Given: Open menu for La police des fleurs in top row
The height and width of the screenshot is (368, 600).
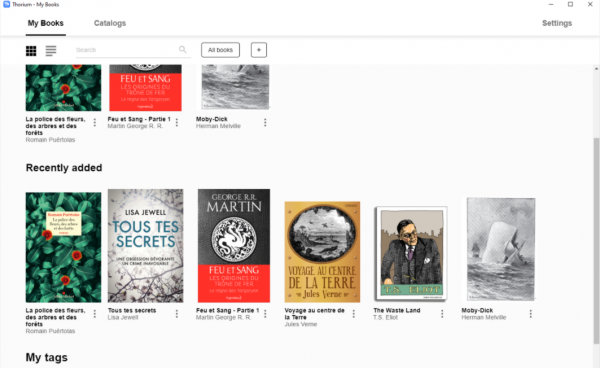Looking at the screenshot, I should (x=95, y=122).
